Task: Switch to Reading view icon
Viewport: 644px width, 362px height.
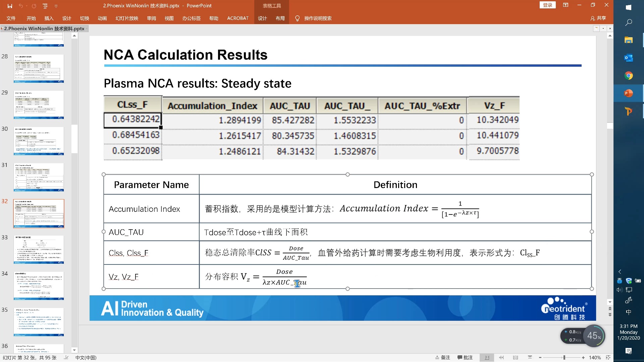Action: 516,358
